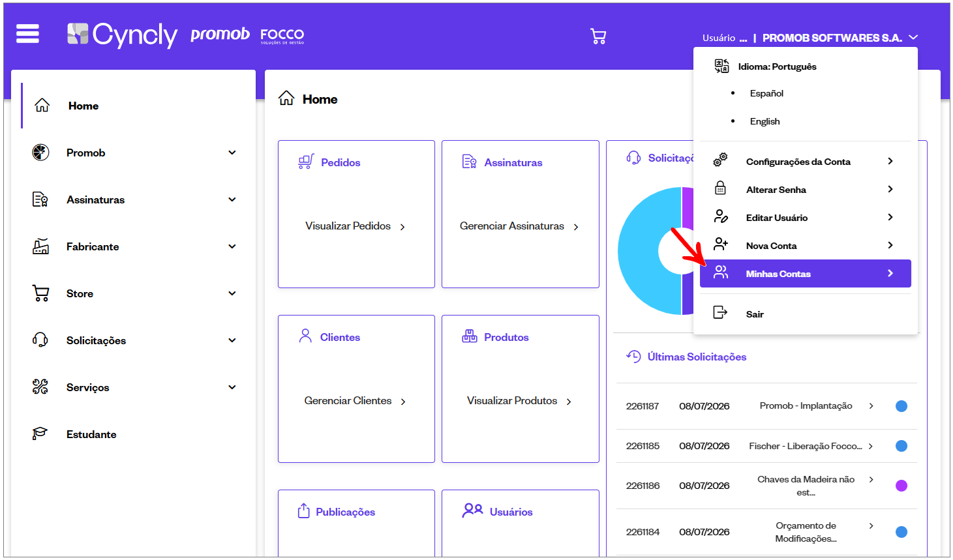The height and width of the screenshot is (560, 953).
Task: Click Visualizar Produtos link
Action: (519, 401)
